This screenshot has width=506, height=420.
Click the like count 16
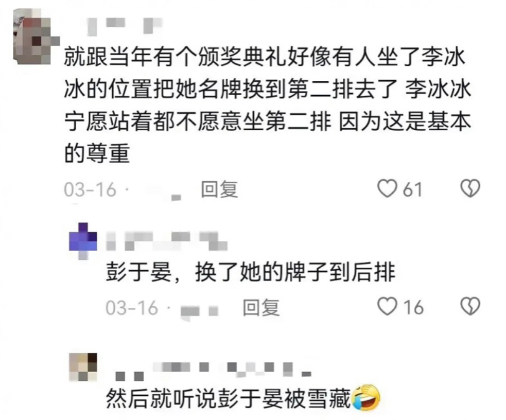[413, 307]
